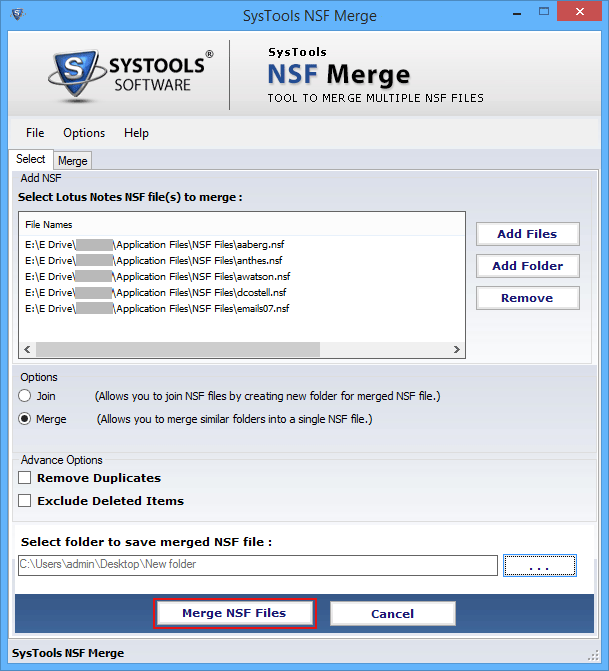Viewport: 609px width, 671px height.
Task: Enable the Exclude Deleted Items checkbox
Action: 25,501
